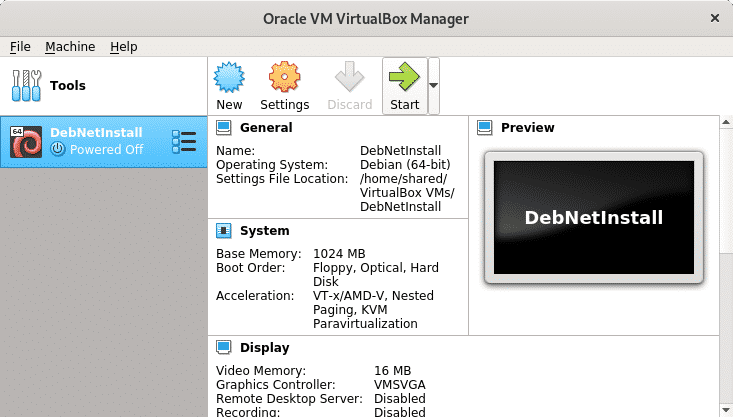Click the Powered Off status icon
Viewport: 733px width, 417px height.
click(x=57, y=149)
